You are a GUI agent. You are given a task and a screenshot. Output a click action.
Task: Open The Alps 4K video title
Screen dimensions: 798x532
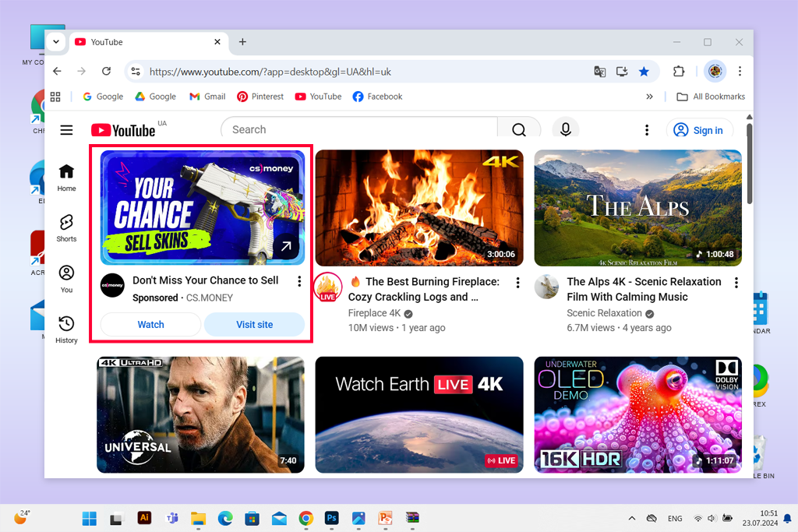pos(644,290)
